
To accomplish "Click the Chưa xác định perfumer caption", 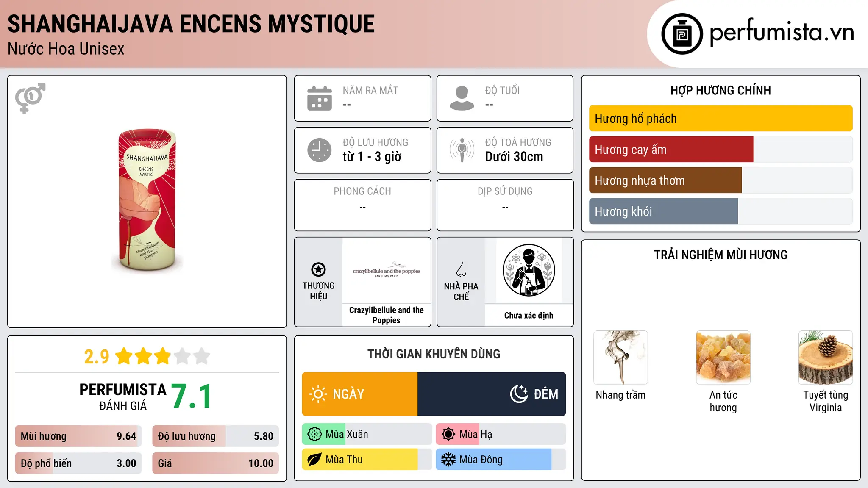I will (x=529, y=315).
